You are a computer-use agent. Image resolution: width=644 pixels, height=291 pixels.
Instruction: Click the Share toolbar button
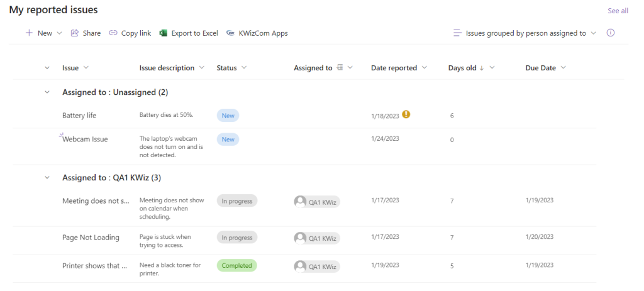tap(86, 33)
